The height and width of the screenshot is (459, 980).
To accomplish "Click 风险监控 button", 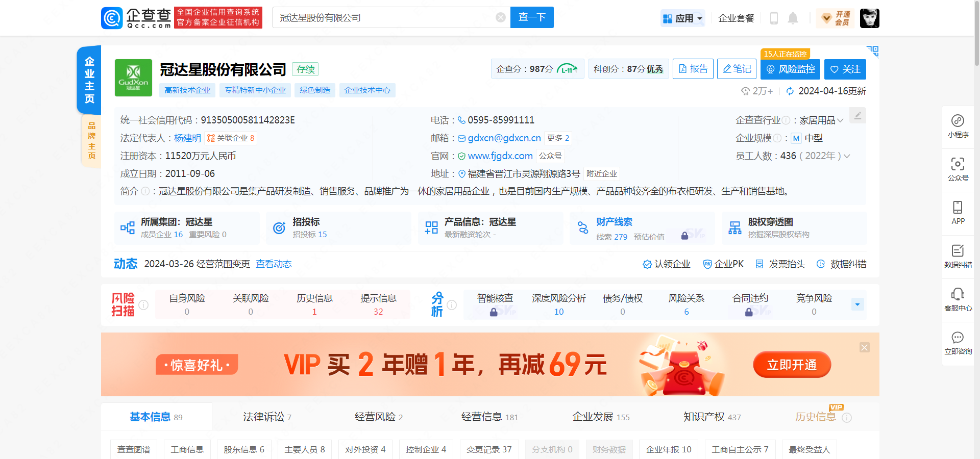I will (x=790, y=69).
